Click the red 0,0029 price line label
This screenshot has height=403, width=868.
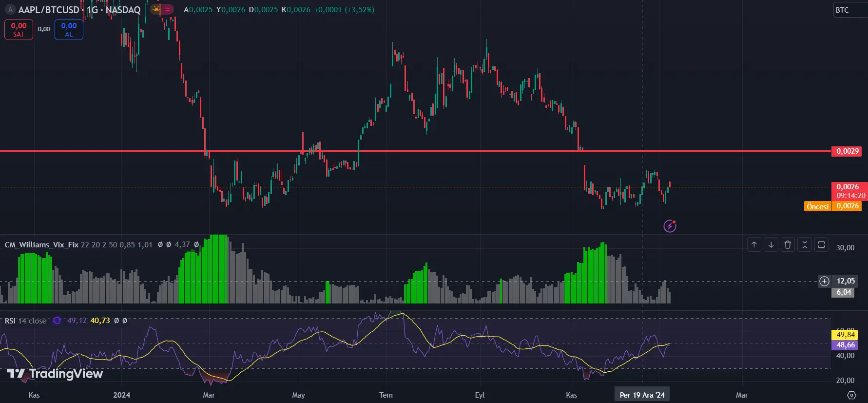click(x=848, y=151)
